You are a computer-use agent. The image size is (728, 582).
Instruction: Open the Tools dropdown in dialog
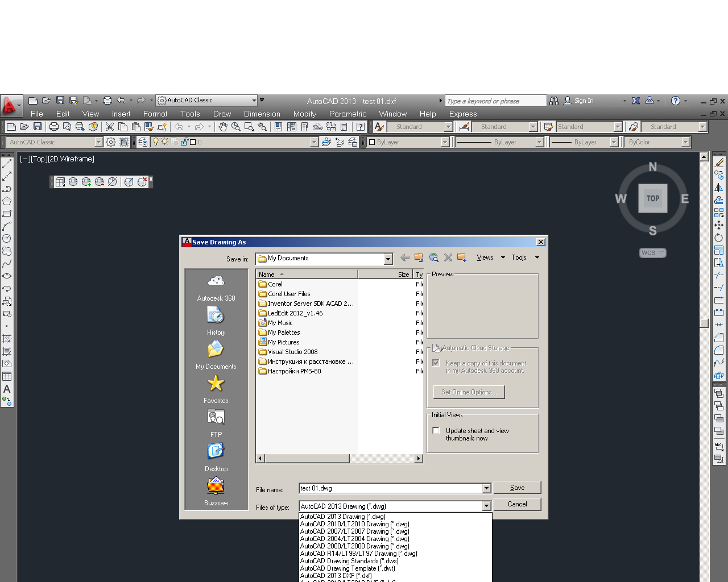[525, 257]
